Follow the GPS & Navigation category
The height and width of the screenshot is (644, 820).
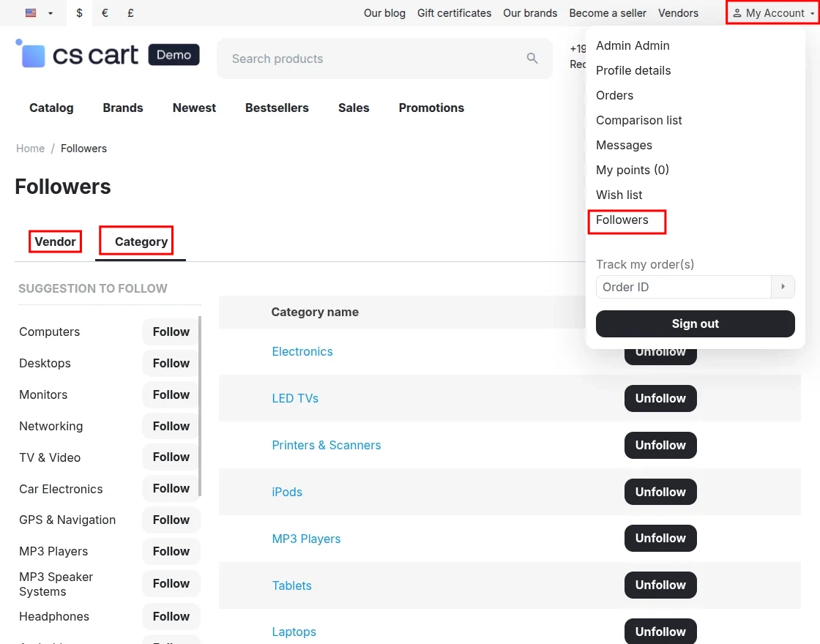coord(171,520)
